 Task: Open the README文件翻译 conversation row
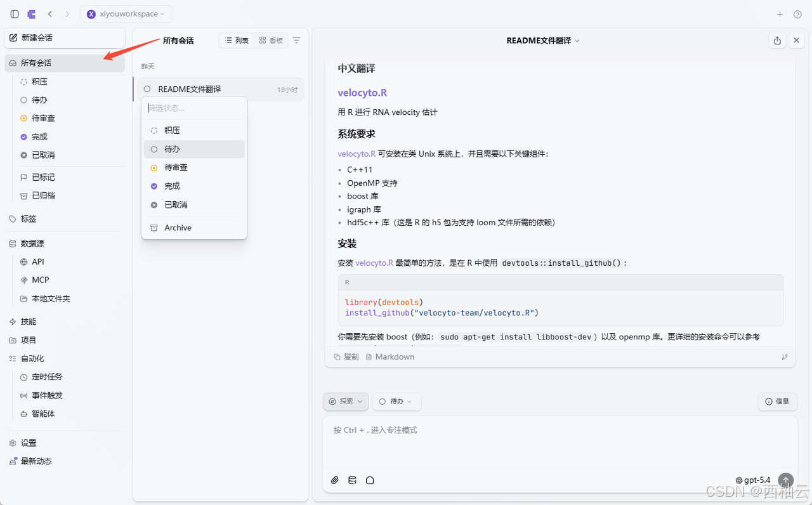[221, 89]
